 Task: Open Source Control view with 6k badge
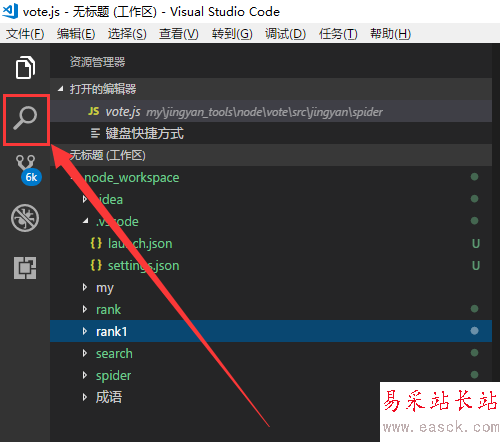(x=28, y=170)
